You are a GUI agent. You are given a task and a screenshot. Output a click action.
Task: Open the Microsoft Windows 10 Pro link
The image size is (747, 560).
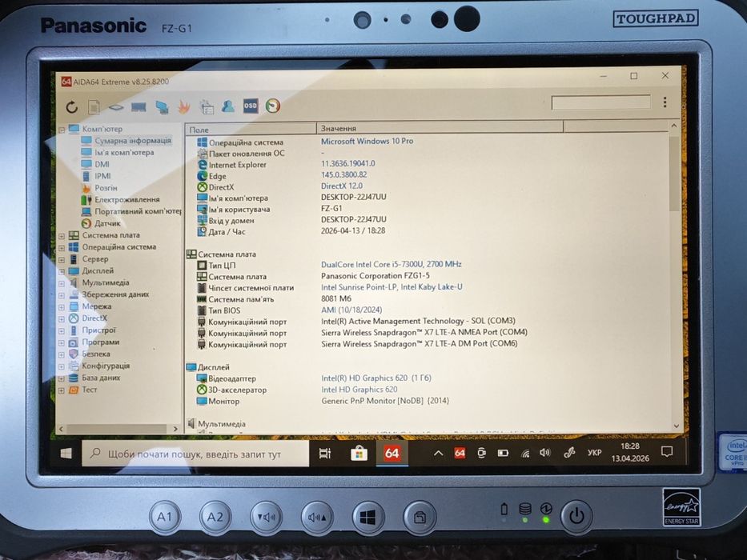click(x=367, y=141)
